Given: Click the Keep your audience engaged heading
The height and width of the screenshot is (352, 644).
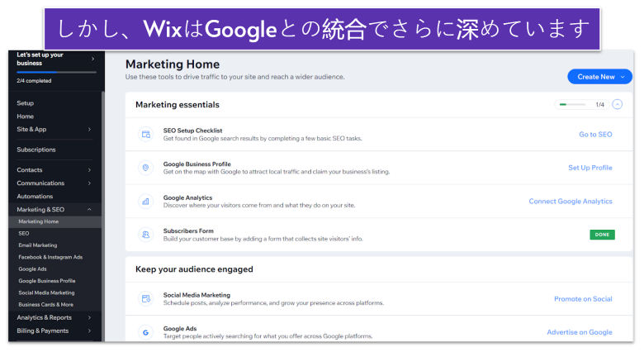Looking at the screenshot, I should click(x=194, y=269).
